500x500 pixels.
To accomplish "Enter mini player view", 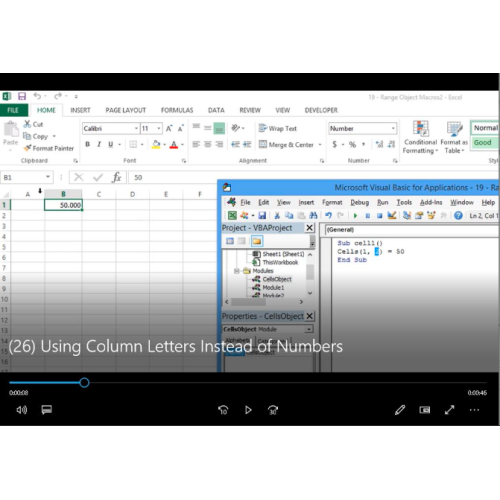I will 425,410.
